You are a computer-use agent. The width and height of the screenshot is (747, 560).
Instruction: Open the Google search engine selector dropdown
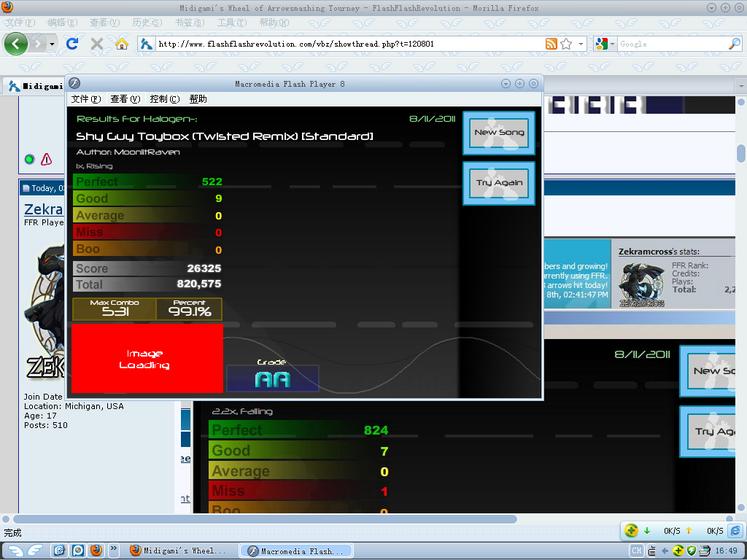click(x=605, y=44)
